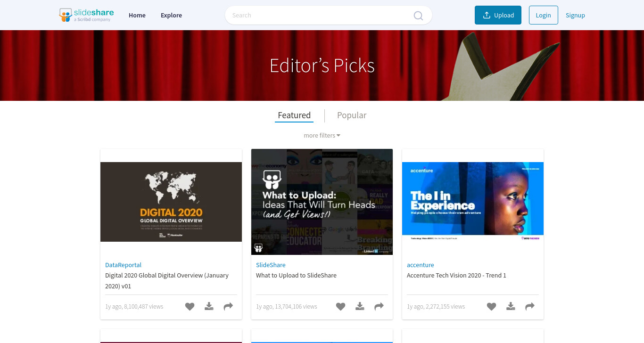
Task: Open the Home menu item
Action: click(137, 15)
